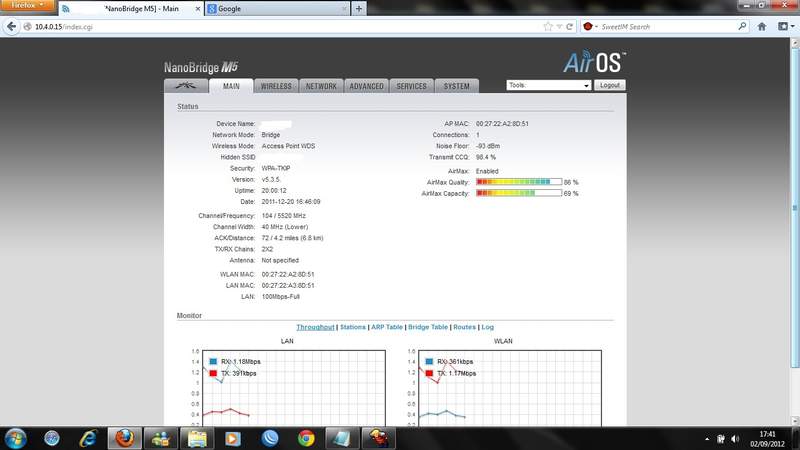Open the ADVANCED tab
The height and width of the screenshot is (450, 800).
366,86
